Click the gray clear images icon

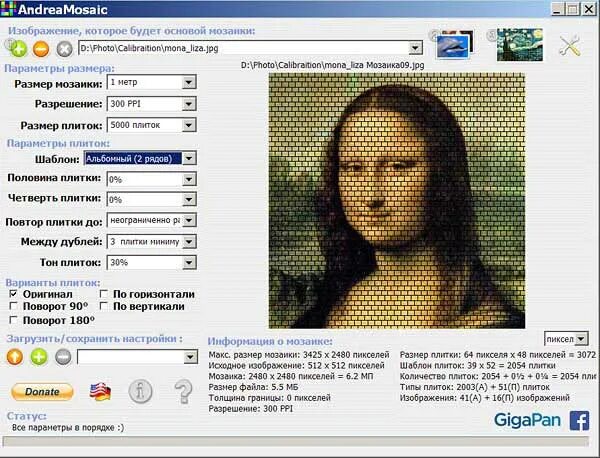(x=64, y=49)
